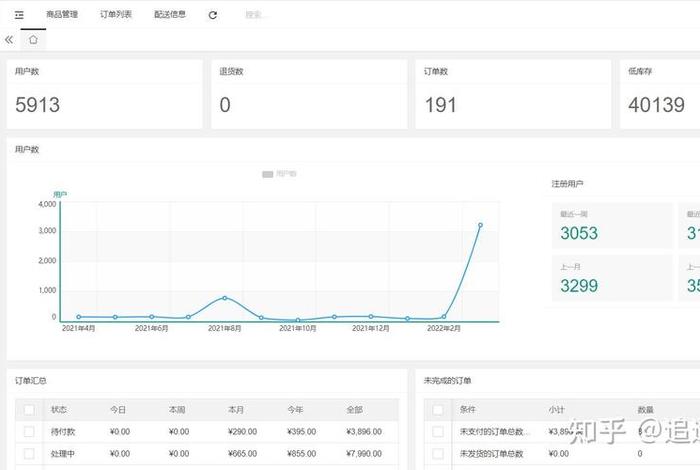Click the 最近一周 registered users tile 3053
The image size is (700, 470).
[611, 226]
